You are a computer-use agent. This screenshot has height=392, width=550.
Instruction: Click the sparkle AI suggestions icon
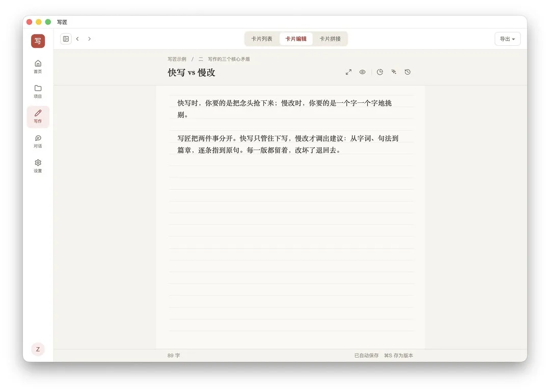(394, 72)
